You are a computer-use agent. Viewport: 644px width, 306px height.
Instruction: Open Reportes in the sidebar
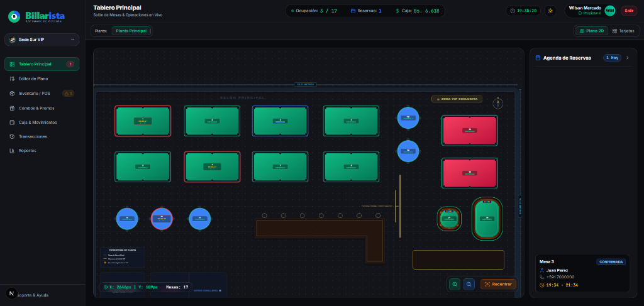tap(42, 151)
